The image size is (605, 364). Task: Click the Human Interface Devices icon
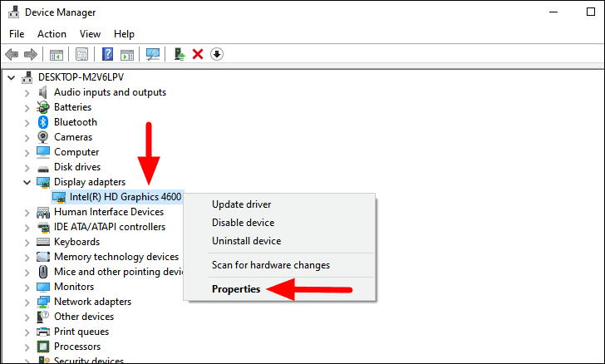[43, 212]
